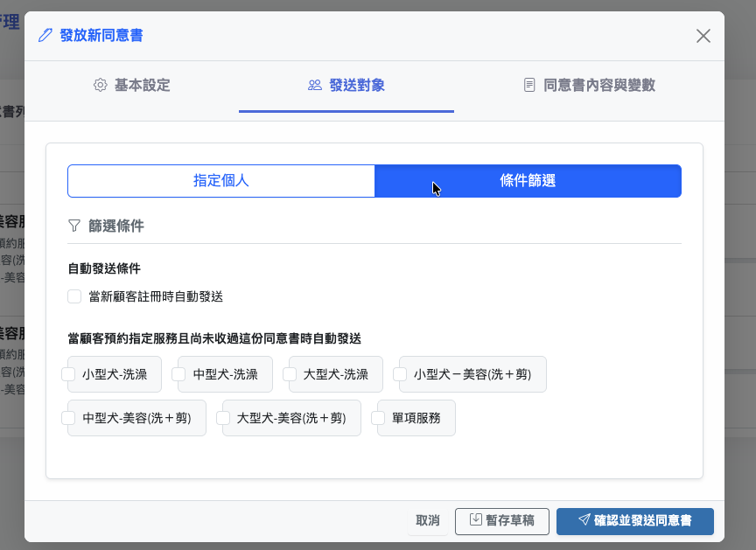Click the 篩選條件 section heading
This screenshot has width=756, height=550.
116,226
